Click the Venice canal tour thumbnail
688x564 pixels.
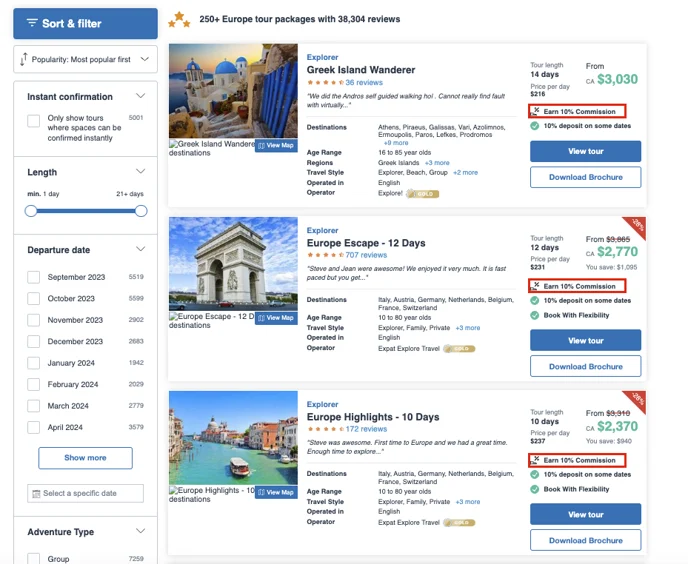point(233,438)
